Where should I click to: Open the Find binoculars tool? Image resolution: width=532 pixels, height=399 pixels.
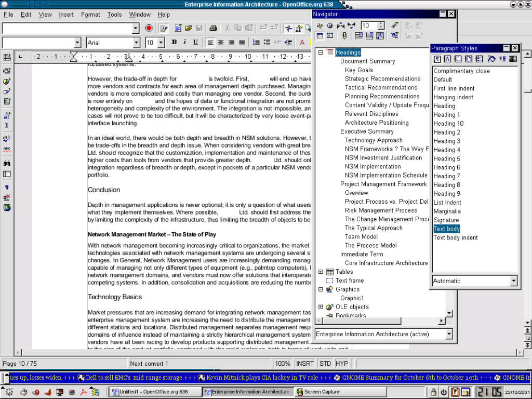coord(7,163)
